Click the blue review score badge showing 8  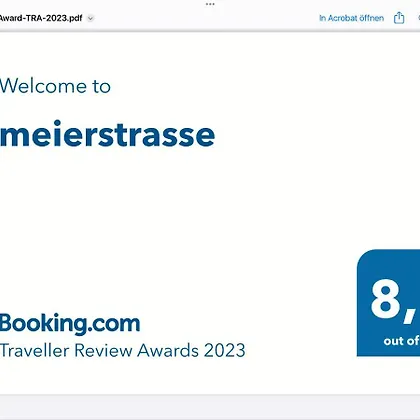tap(388, 303)
